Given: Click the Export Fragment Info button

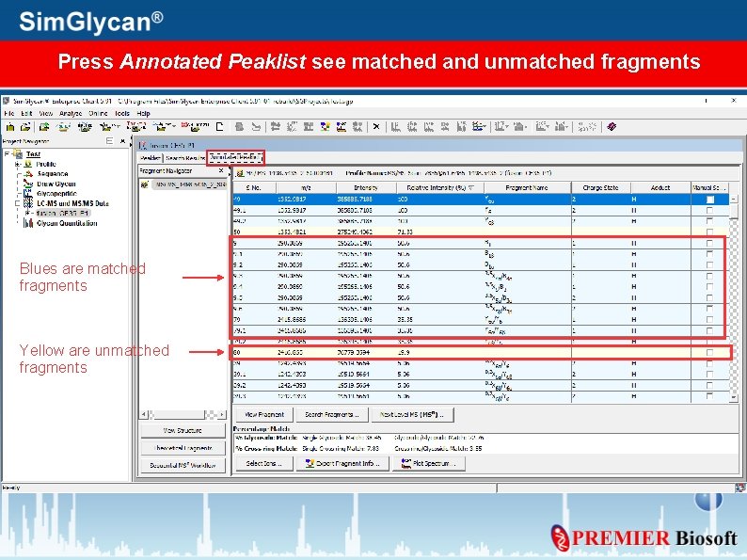Looking at the screenshot, I should pos(342,463).
